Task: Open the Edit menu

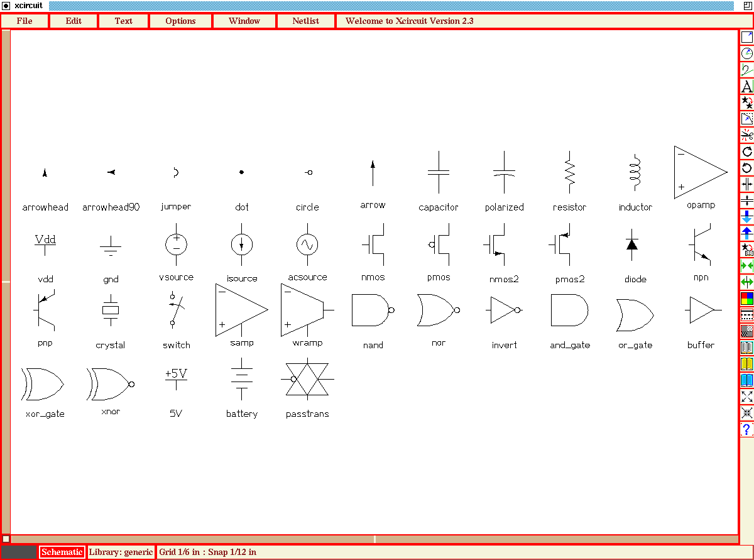Action: (73, 21)
